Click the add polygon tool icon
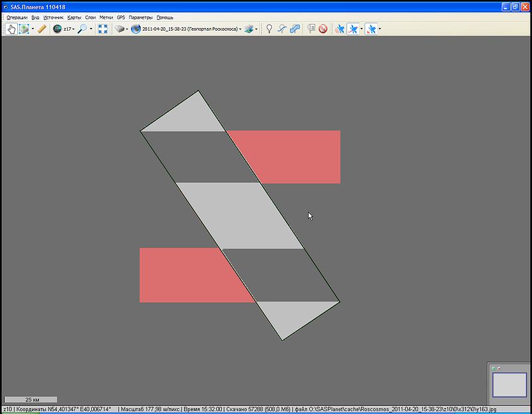The height and width of the screenshot is (414, 532). tap(295, 29)
